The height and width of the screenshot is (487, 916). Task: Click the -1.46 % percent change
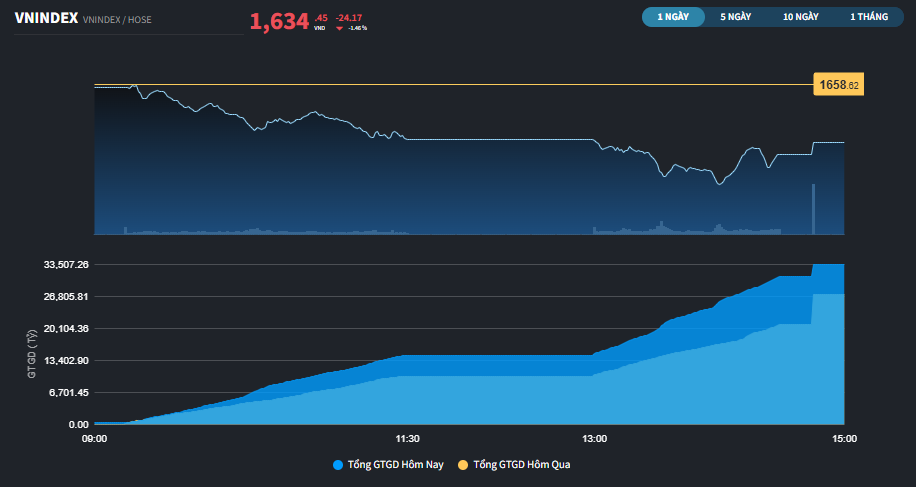357,28
